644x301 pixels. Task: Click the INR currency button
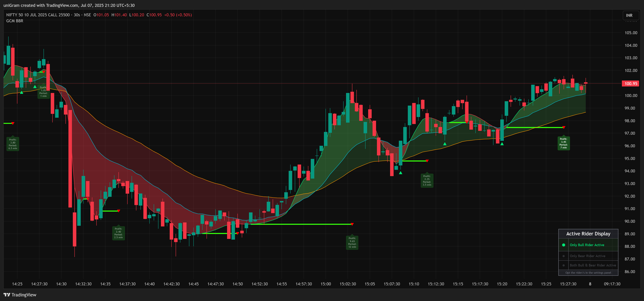[x=630, y=15]
